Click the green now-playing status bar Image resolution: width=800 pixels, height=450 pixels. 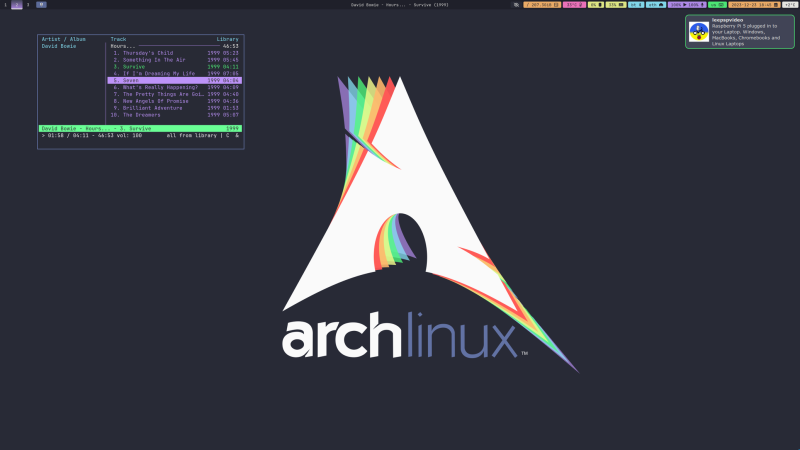pos(140,129)
